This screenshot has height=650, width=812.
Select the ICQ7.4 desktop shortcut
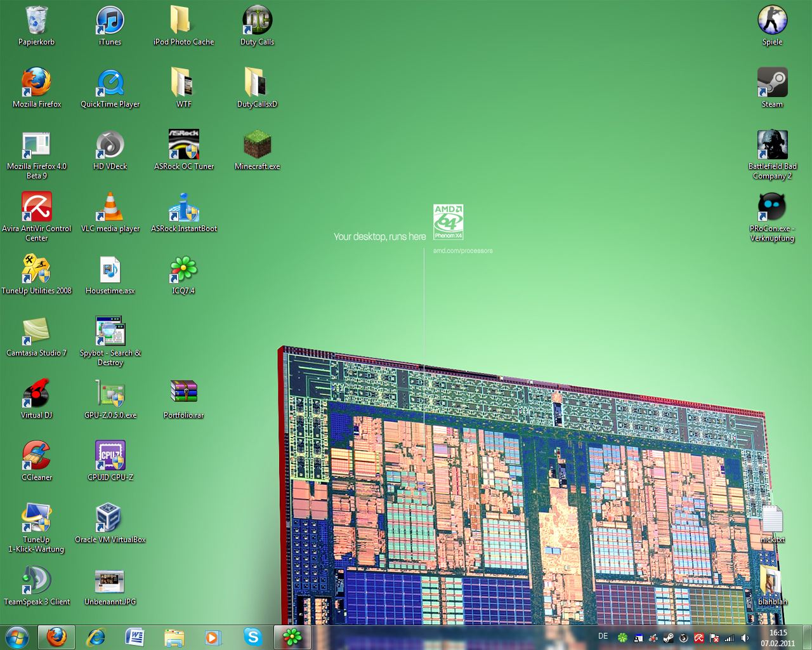pos(183,275)
